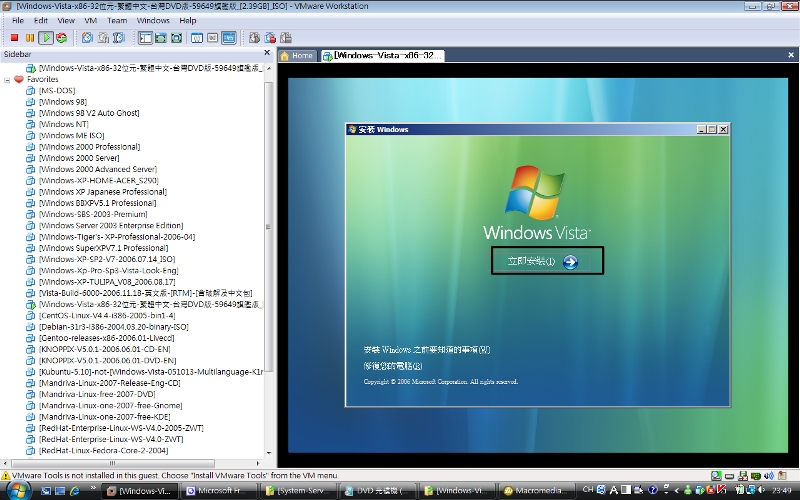Collapse the Favorites tree node

pos(7,80)
